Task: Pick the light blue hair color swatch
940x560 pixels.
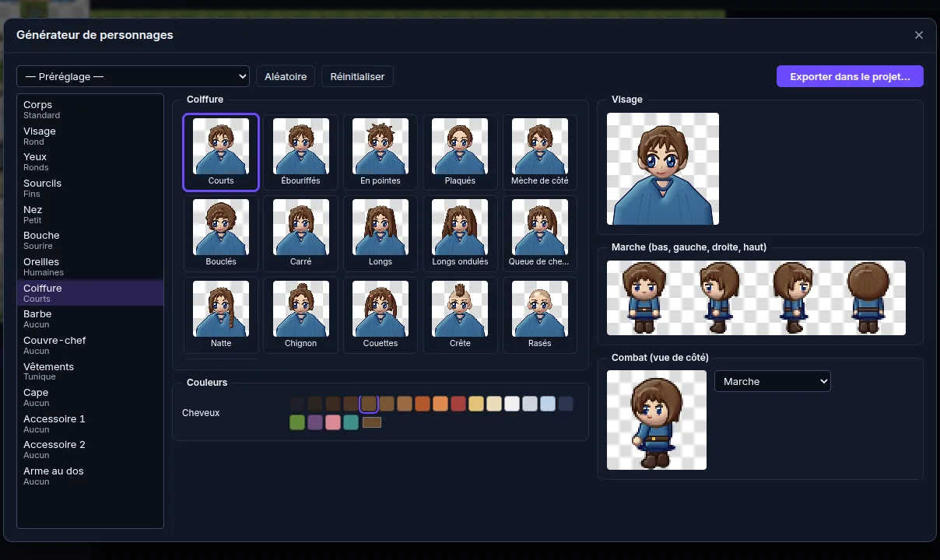Action: [548, 404]
